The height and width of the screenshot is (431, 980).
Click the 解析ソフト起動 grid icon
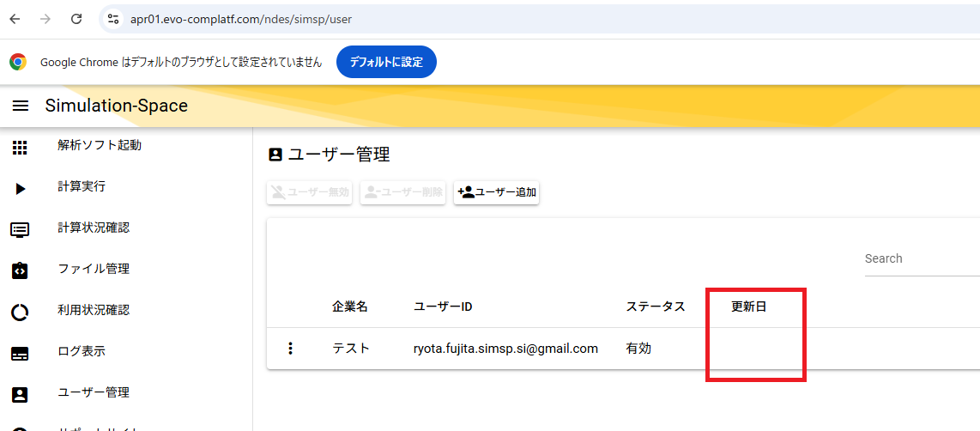tap(20, 148)
